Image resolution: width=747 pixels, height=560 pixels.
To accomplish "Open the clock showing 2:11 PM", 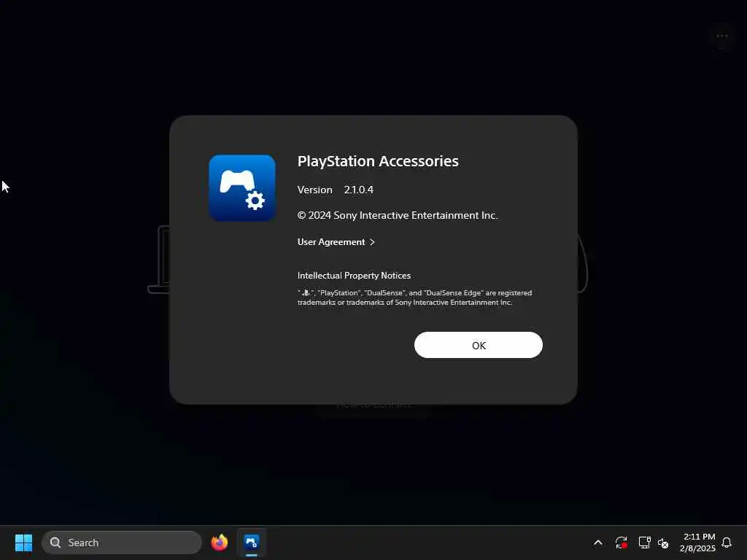I will tap(697, 542).
